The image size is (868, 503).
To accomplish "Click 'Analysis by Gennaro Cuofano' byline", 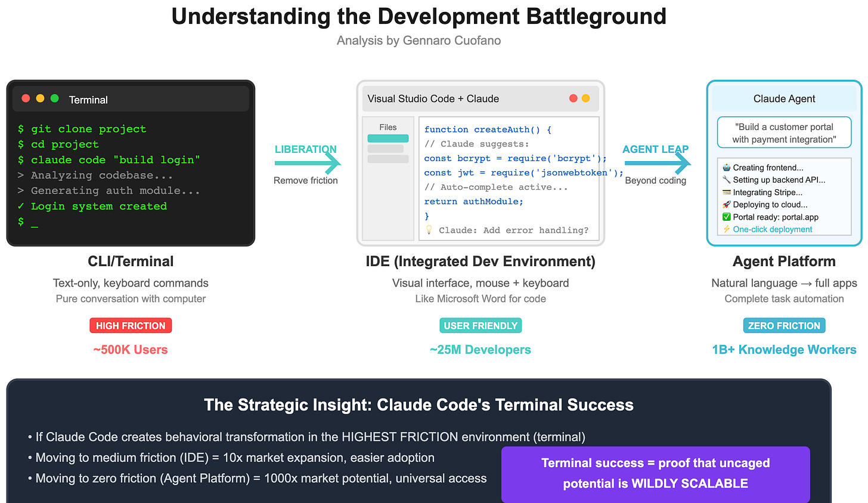I will (418, 41).
